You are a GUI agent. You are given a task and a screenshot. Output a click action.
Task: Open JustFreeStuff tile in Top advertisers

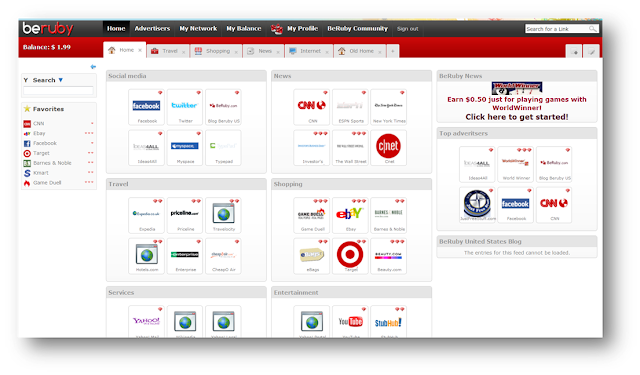pyautogui.click(x=477, y=205)
